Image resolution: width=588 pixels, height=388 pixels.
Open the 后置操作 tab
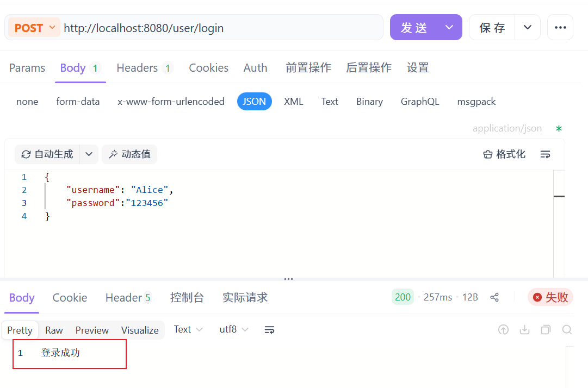(x=369, y=68)
